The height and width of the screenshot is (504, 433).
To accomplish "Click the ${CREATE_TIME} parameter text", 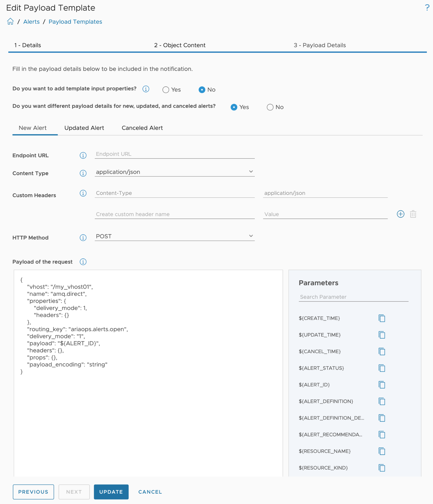I will (x=319, y=318).
